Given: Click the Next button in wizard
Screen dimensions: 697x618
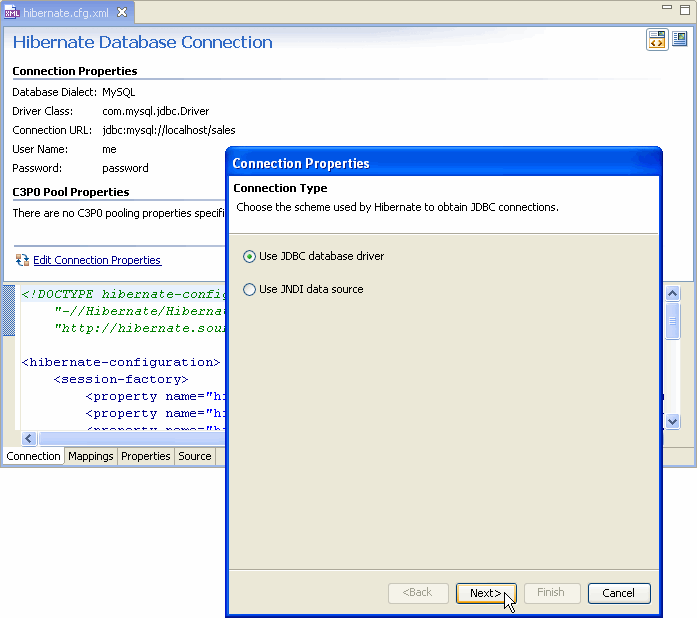Looking at the screenshot, I should (x=486, y=593).
